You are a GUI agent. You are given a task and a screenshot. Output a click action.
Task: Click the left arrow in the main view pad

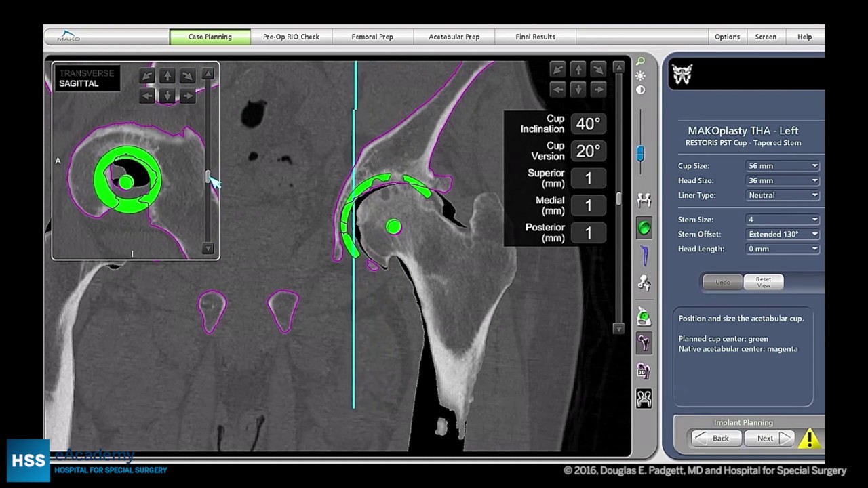point(557,89)
